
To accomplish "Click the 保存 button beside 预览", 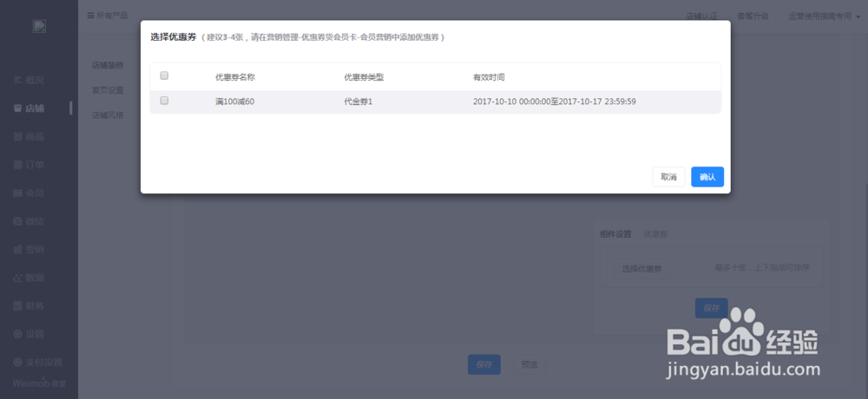I will pyautogui.click(x=484, y=364).
